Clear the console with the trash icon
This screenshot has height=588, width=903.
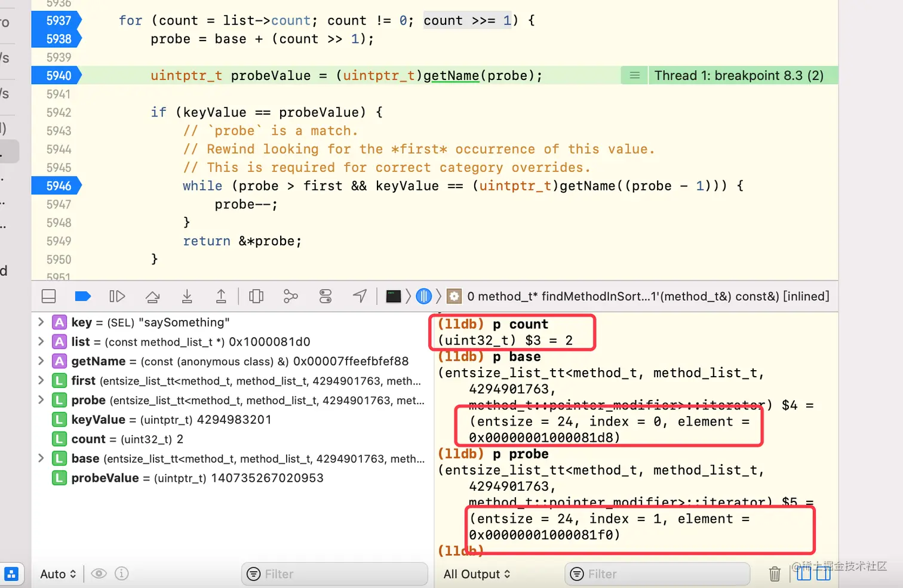point(775,574)
